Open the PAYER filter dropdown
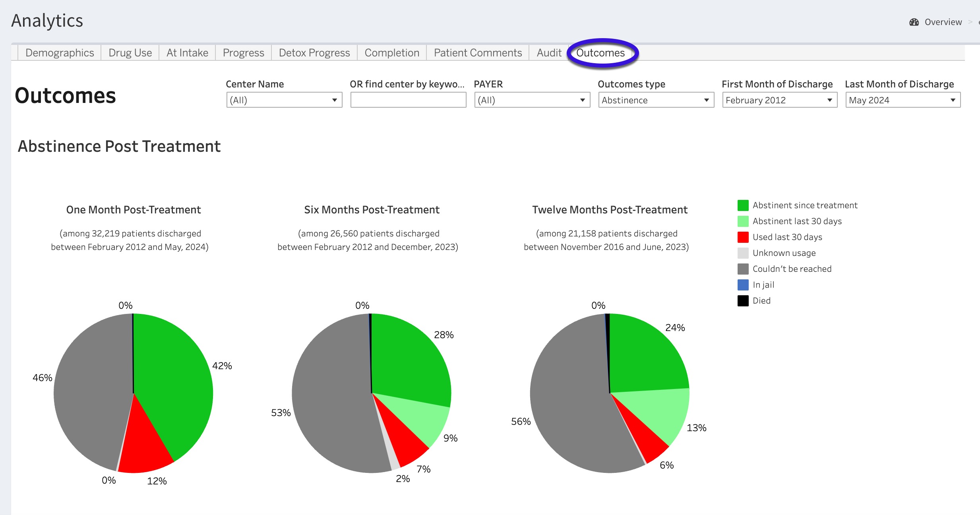980x515 pixels. click(x=532, y=100)
